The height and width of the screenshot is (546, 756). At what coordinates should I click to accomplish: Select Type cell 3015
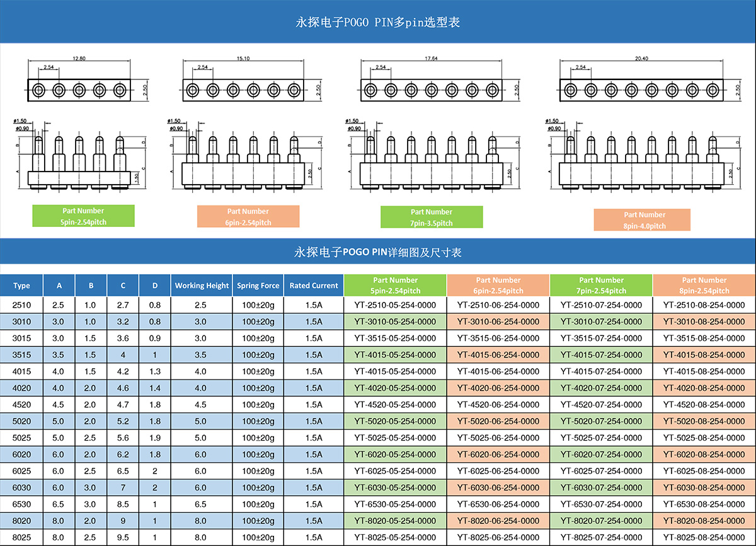coord(21,338)
